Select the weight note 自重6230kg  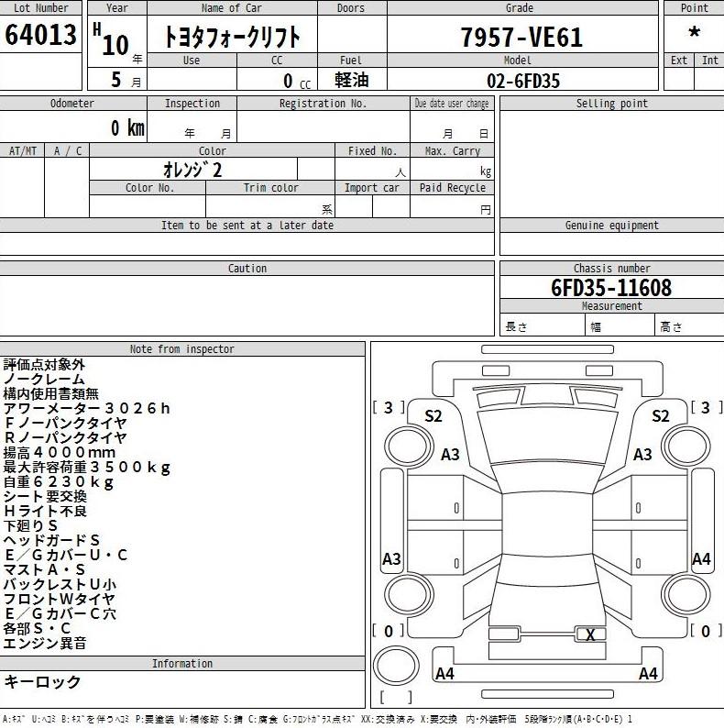[59, 482]
